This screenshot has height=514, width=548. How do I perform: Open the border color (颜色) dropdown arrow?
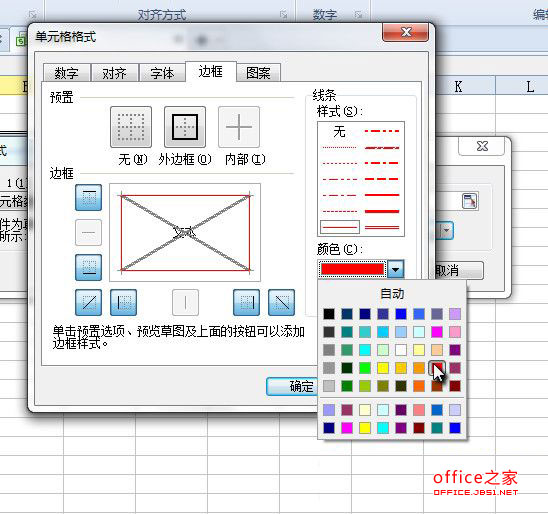(x=396, y=269)
